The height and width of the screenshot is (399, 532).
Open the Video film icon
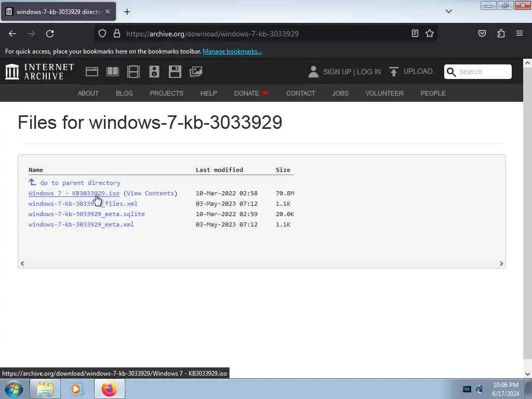134,72
